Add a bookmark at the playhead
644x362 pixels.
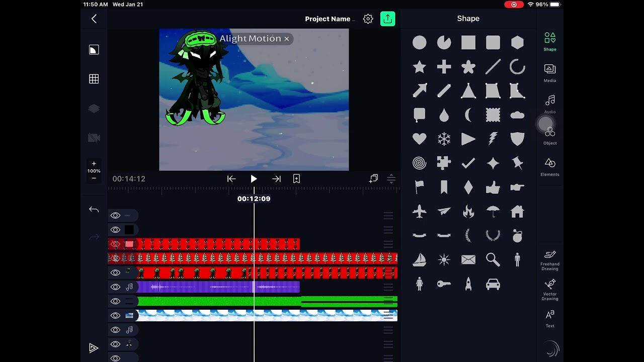pyautogui.click(x=296, y=178)
